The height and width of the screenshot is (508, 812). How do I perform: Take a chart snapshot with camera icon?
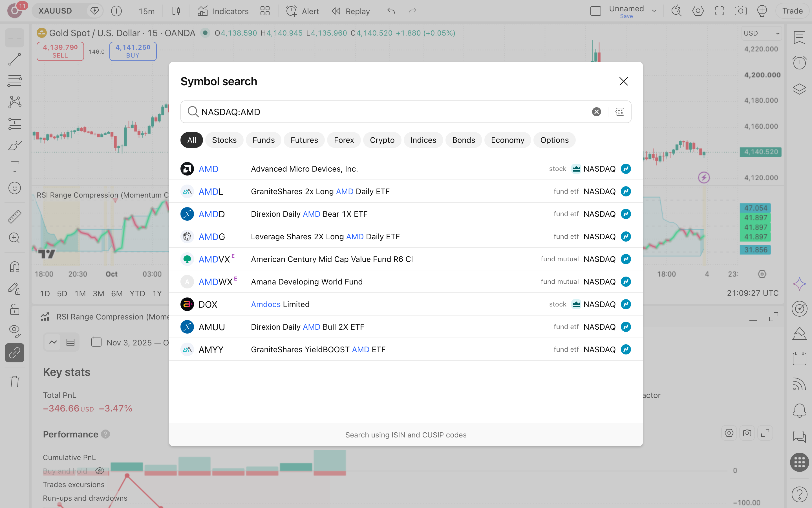(x=740, y=11)
